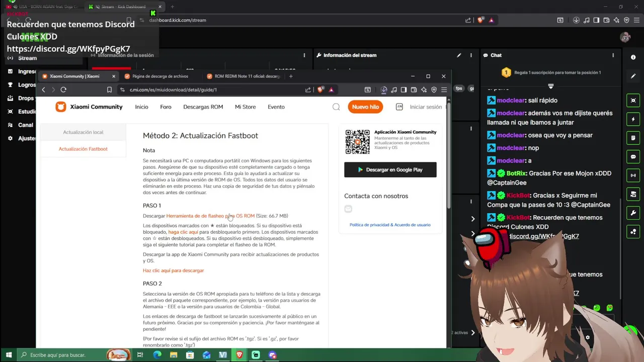Viewport: 644px width, 362px height.
Task: Open Kick profile avatar at top right
Action: 625,37
